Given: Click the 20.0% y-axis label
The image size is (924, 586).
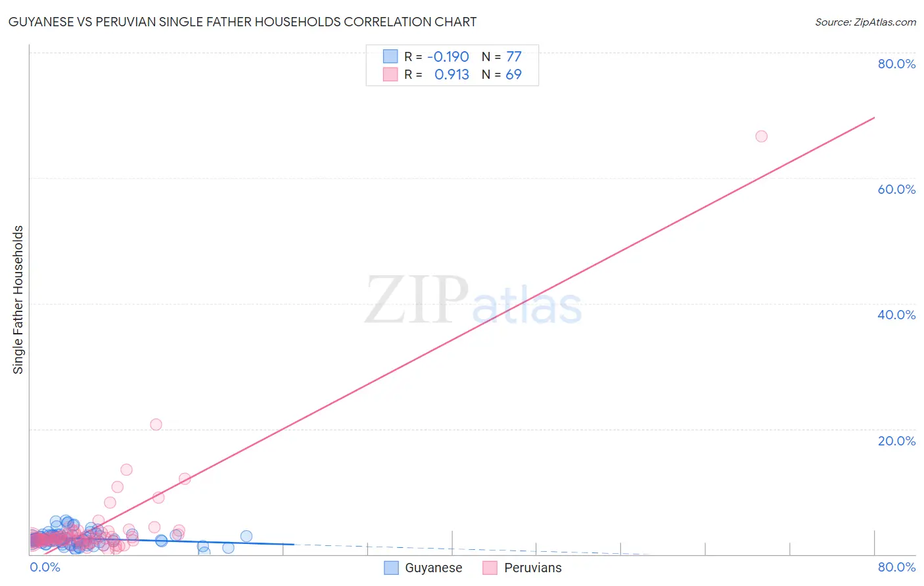Looking at the screenshot, I should coord(896,441).
